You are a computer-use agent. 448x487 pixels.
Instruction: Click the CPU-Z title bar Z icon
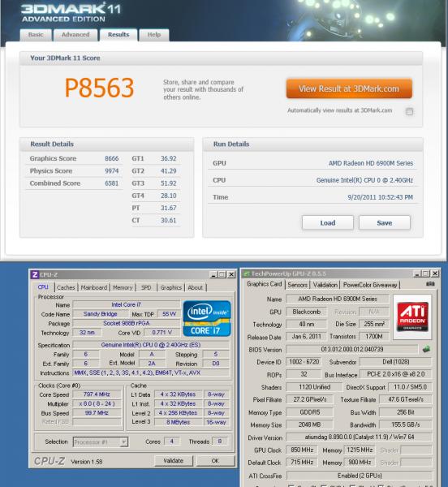coord(35,274)
